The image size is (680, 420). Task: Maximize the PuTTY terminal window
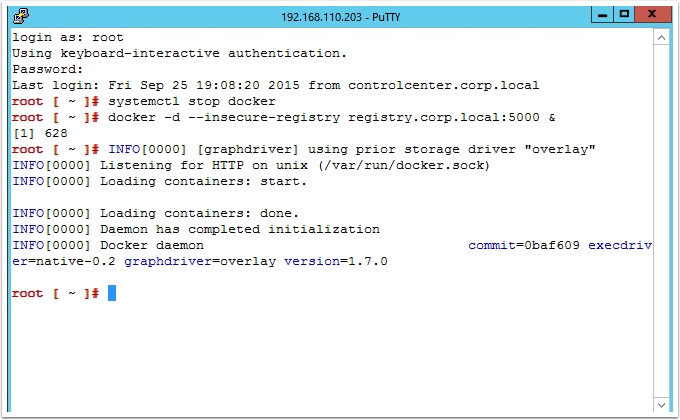pyautogui.click(x=624, y=14)
